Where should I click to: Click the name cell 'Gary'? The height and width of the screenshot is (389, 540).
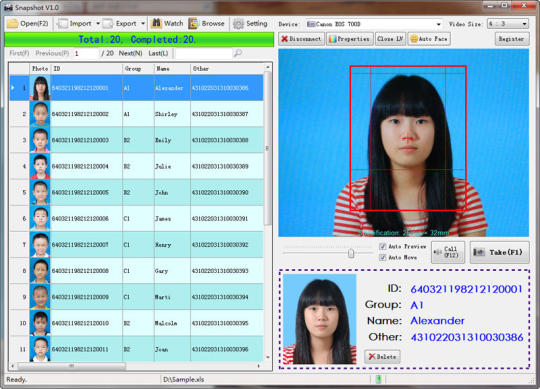click(x=172, y=271)
